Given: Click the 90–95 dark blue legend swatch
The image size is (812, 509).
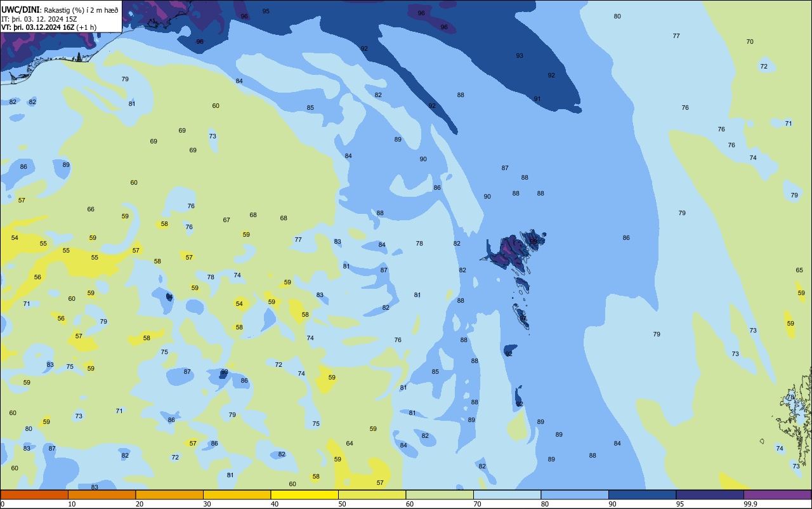Looking at the screenshot, I should (642, 494).
